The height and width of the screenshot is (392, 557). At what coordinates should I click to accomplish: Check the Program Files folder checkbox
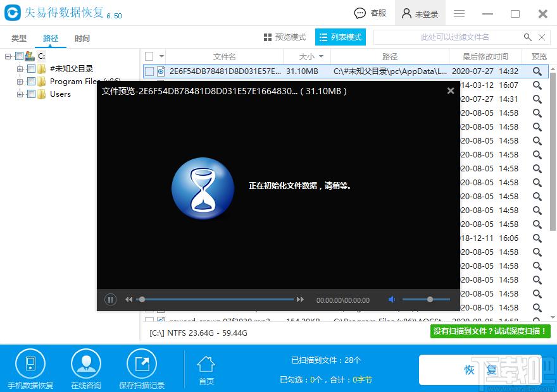[x=31, y=82]
